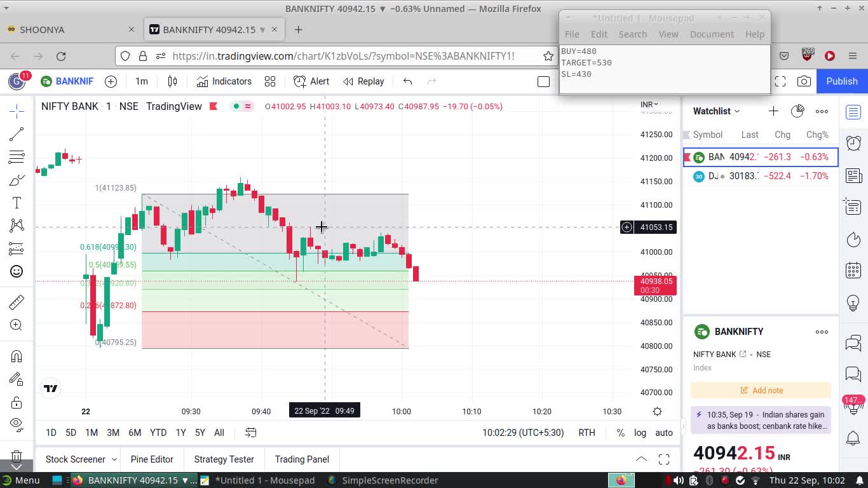Toggle stay in drawing mode pencil-lock
The height and width of the screenshot is (488, 868).
pyautogui.click(x=17, y=379)
